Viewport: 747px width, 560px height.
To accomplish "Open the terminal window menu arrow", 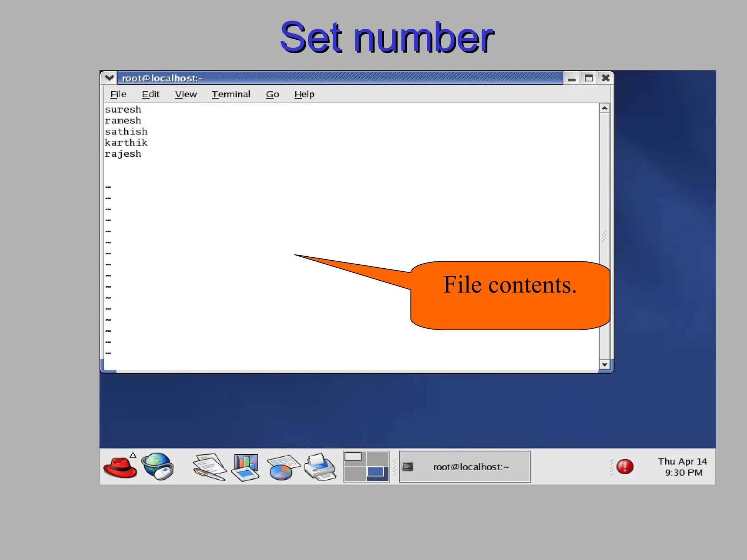I will pos(109,78).
